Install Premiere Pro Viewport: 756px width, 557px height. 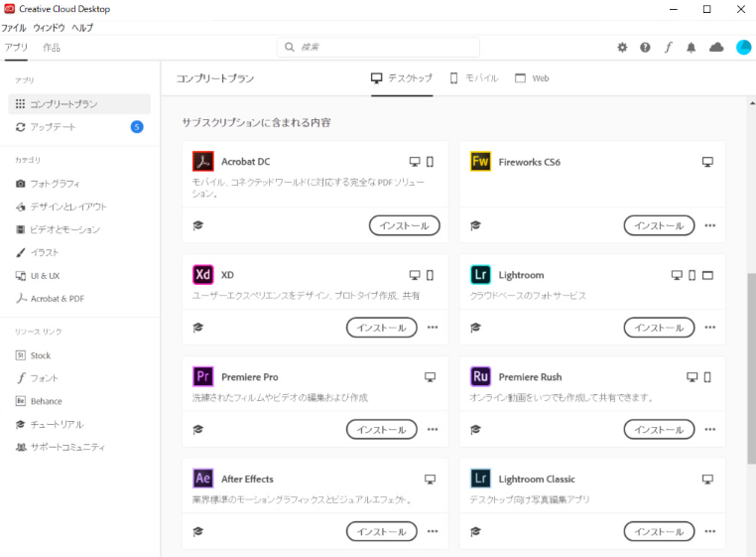point(381,430)
